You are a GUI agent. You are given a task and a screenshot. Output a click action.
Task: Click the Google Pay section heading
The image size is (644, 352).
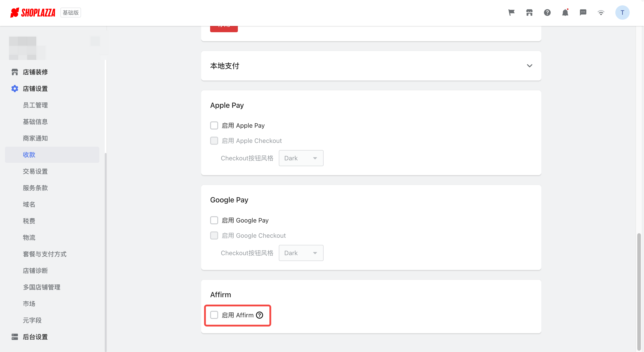[229, 200]
